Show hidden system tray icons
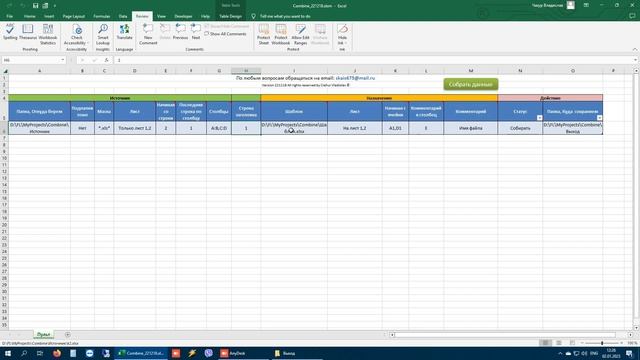This screenshot has width=640, height=360. click(560, 353)
